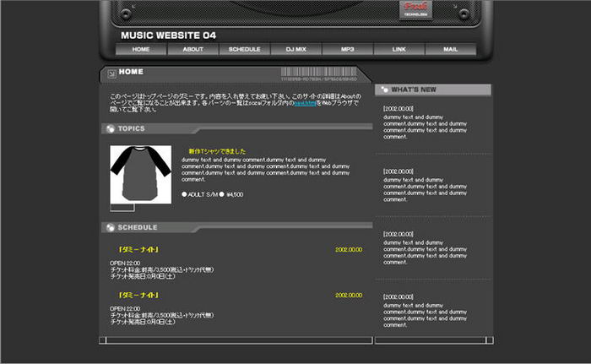
Task: Click the bullet icon beside SCHEDULE heading
Action: click(x=111, y=227)
